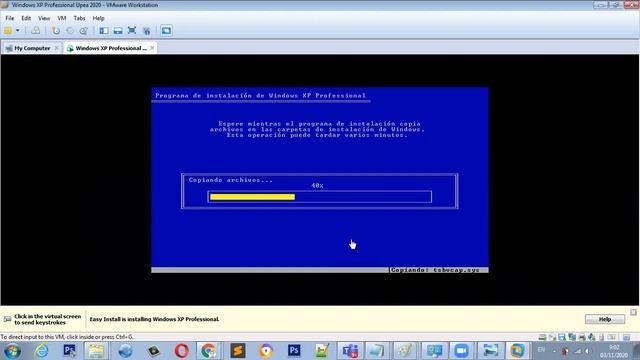Open the View menu
The width and height of the screenshot is (640, 360).
[x=44, y=18]
